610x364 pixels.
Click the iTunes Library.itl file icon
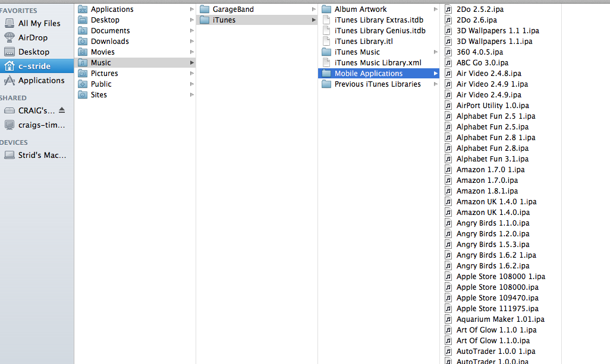click(326, 41)
